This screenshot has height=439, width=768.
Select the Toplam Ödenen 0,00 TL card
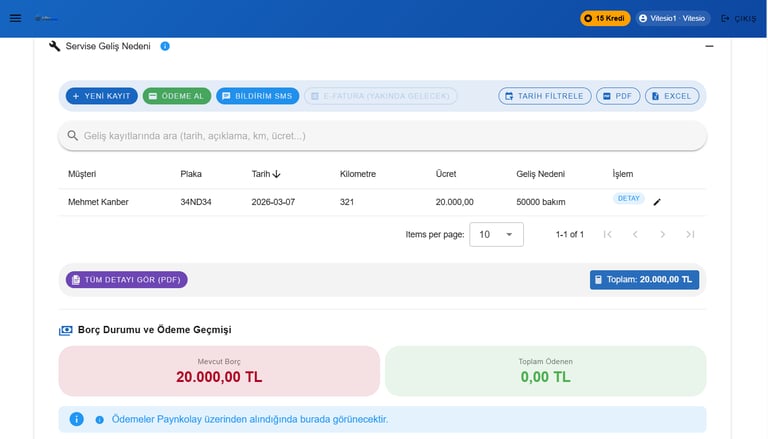click(x=545, y=371)
